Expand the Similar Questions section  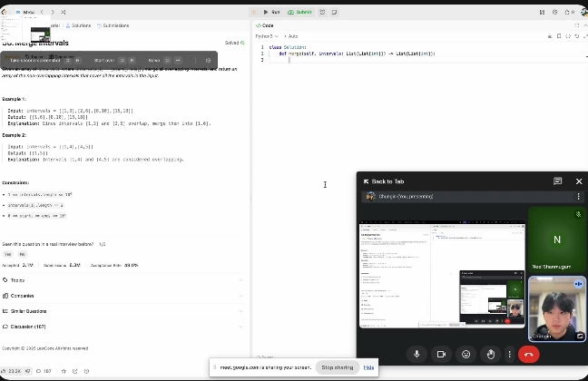[122, 311]
